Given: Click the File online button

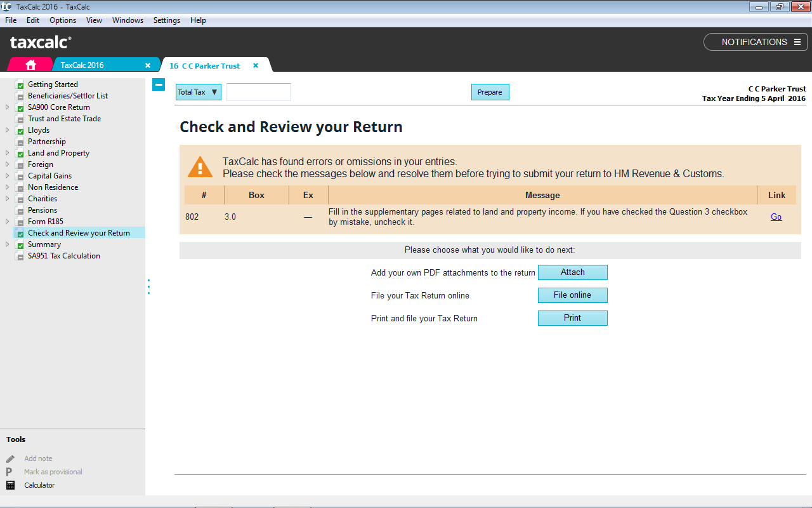Looking at the screenshot, I should pos(572,295).
